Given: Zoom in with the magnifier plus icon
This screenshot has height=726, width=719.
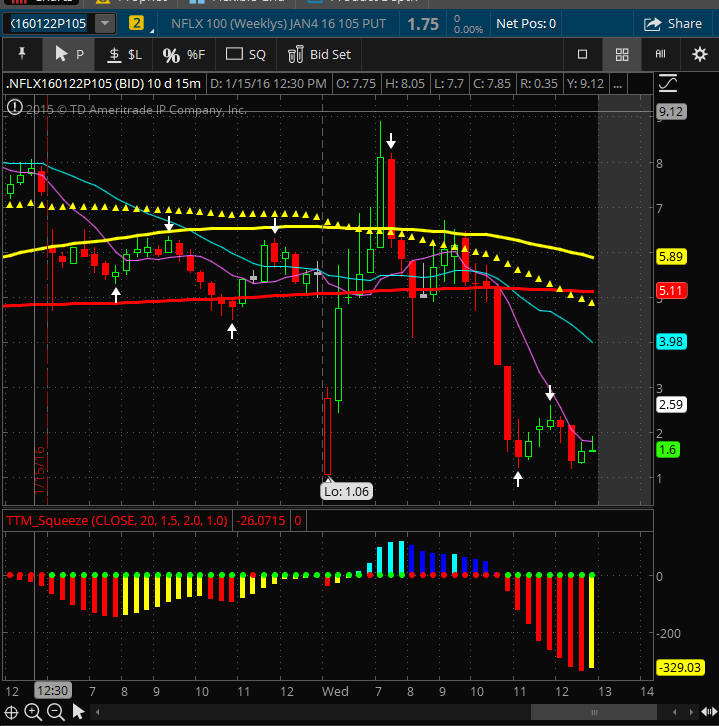Looking at the screenshot, I should tap(33, 712).
